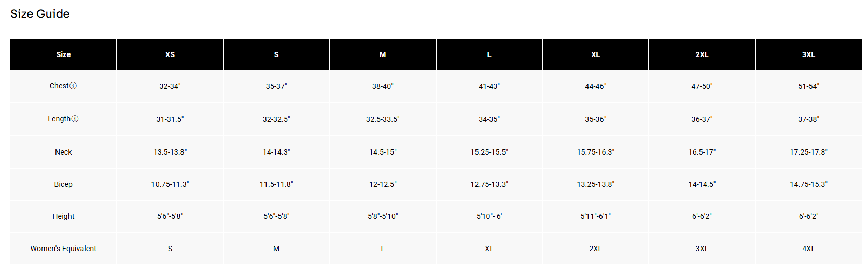Click the 11.5-11.8" bicep cell
The height and width of the screenshot is (276, 868).
(276, 184)
